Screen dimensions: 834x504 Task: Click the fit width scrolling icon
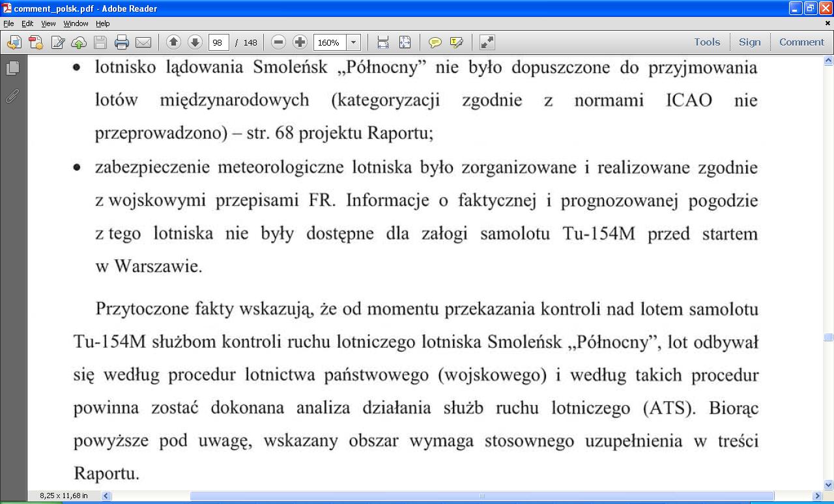383,42
